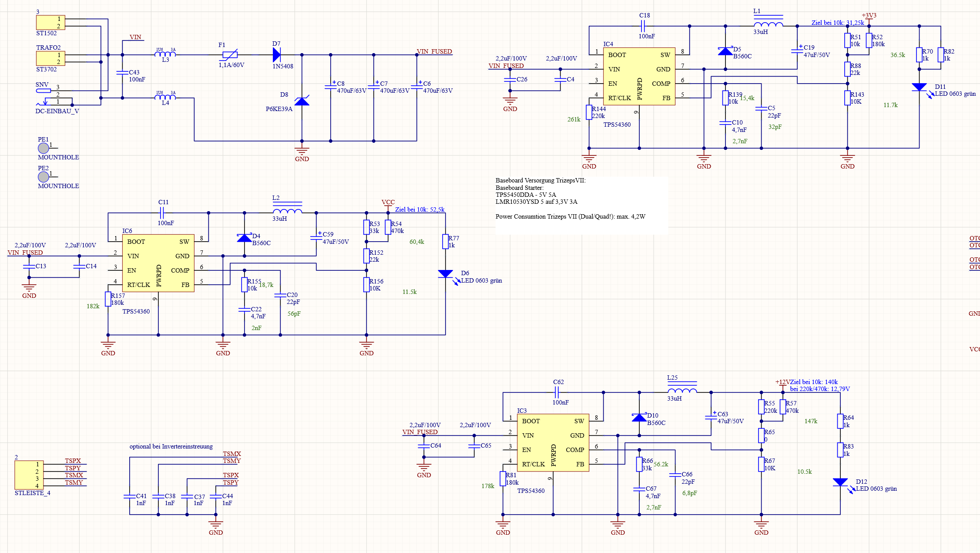The image size is (980, 553).
Task: Select the DC-EINBAU_V jack symbol
Action: coord(55,102)
